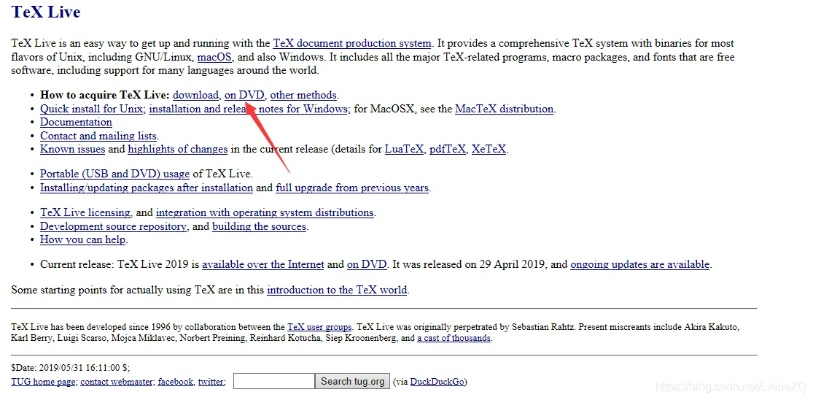Viewport: 813px width, 400px height.
Task: Click the download link for TeX Live
Action: (195, 95)
